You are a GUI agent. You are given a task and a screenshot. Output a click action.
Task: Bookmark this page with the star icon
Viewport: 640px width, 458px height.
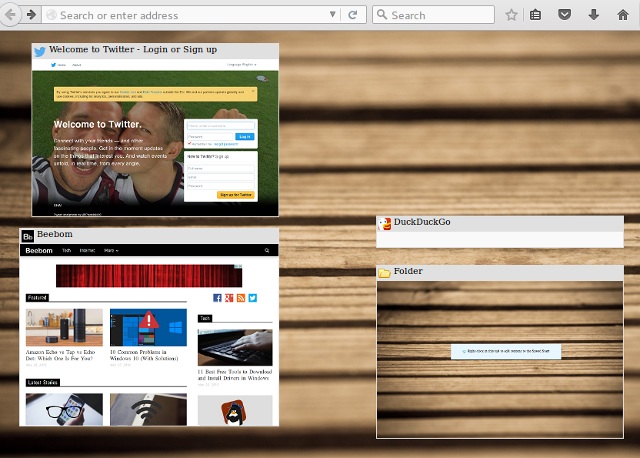511,15
